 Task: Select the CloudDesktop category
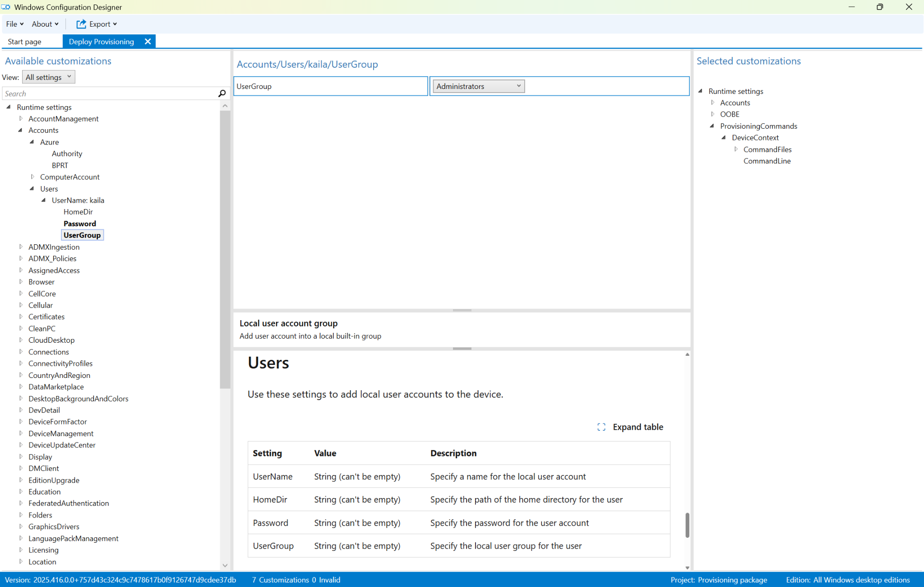tap(51, 340)
